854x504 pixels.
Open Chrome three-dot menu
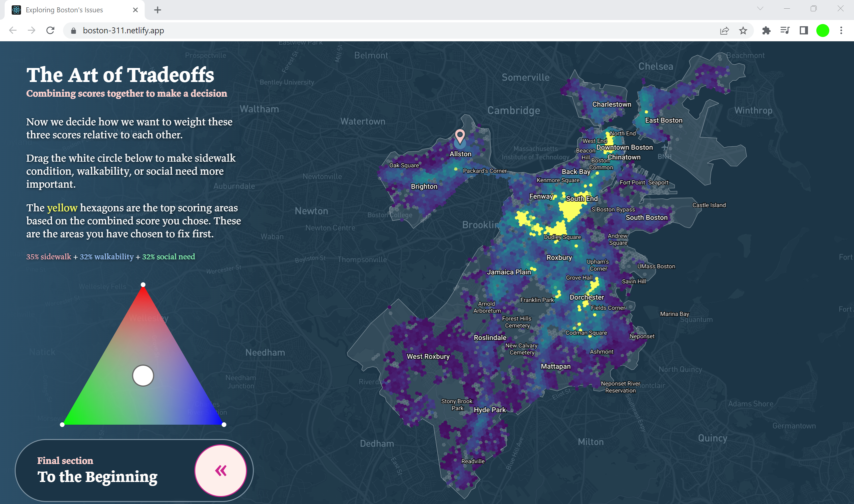(x=841, y=31)
